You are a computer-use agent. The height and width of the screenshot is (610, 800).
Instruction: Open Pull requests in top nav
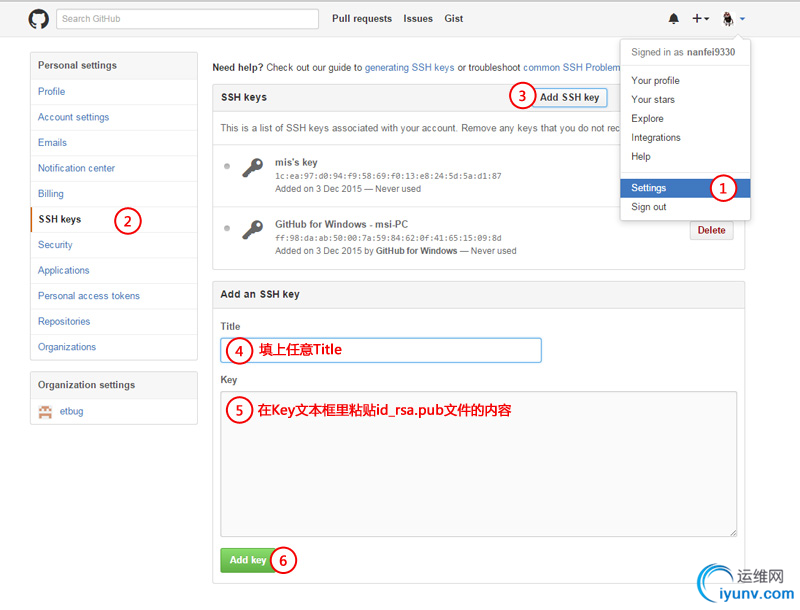coord(362,19)
